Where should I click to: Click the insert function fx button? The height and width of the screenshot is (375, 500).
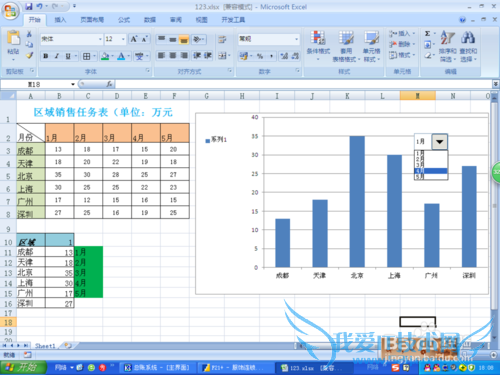(109, 84)
